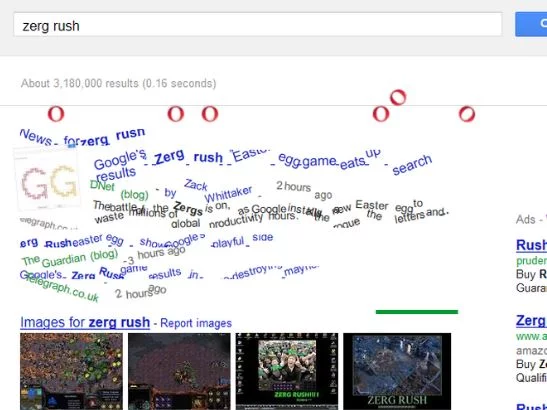Click the green "Telegraph.co.uk" source text
Screen dimensions: 547x410
[x=62, y=288]
